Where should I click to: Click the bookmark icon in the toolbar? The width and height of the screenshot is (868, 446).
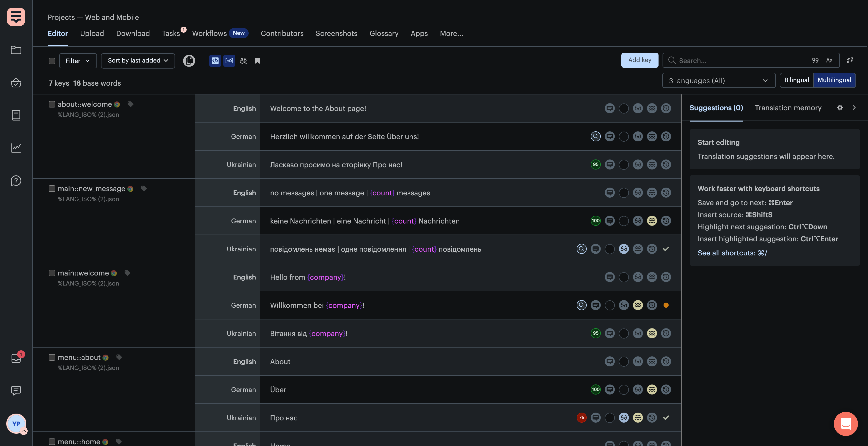(x=257, y=61)
